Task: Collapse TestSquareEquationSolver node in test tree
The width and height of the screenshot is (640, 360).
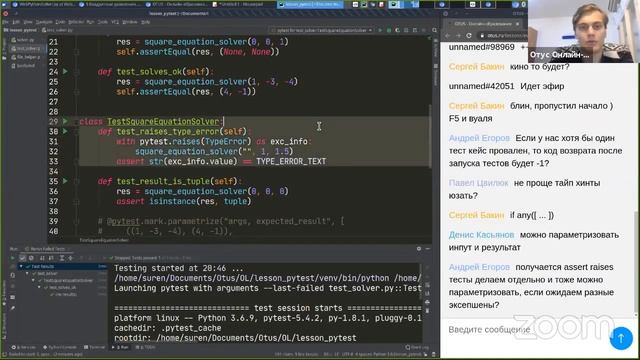Action: tap(33, 280)
